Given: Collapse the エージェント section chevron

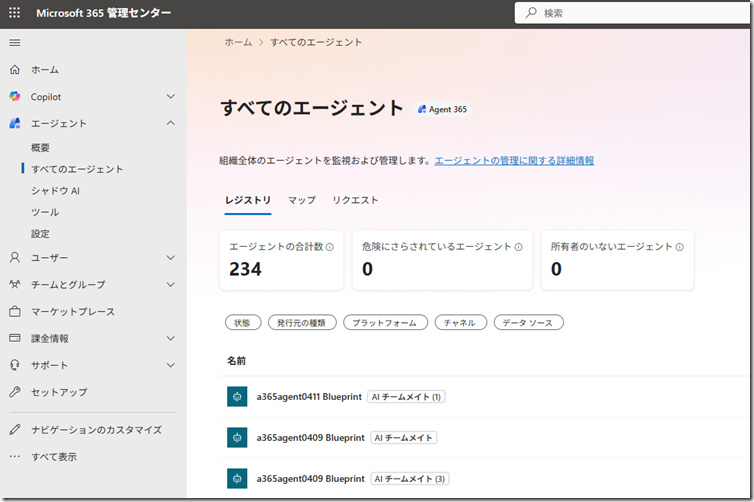Looking at the screenshot, I should pyautogui.click(x=171, y=123).
